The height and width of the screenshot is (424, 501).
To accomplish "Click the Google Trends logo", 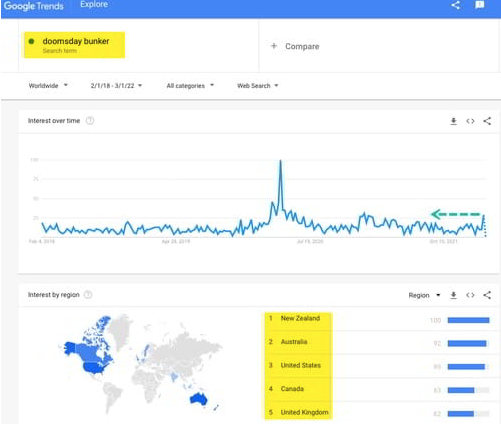I will [34, 6].
